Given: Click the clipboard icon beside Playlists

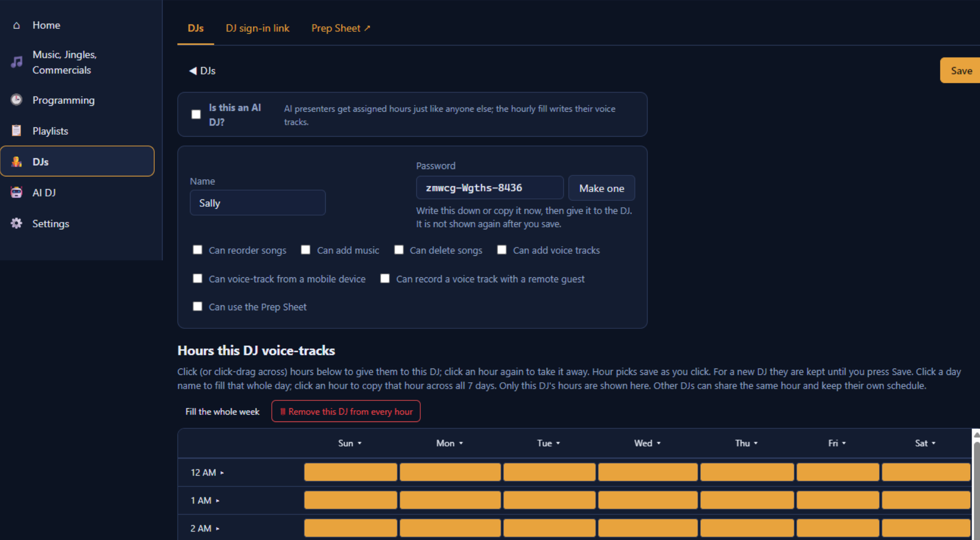Looking at the screenshot, I should (17, 131).
